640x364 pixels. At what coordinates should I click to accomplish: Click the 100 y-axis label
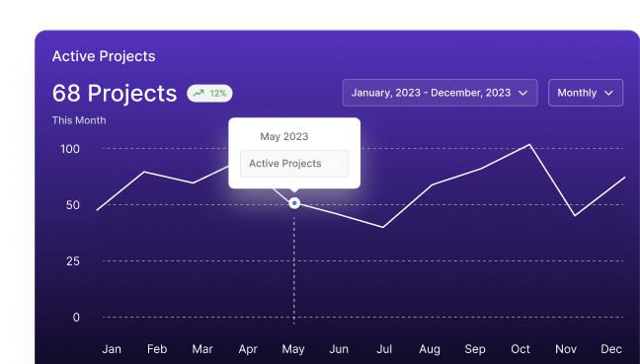(70, 149)
